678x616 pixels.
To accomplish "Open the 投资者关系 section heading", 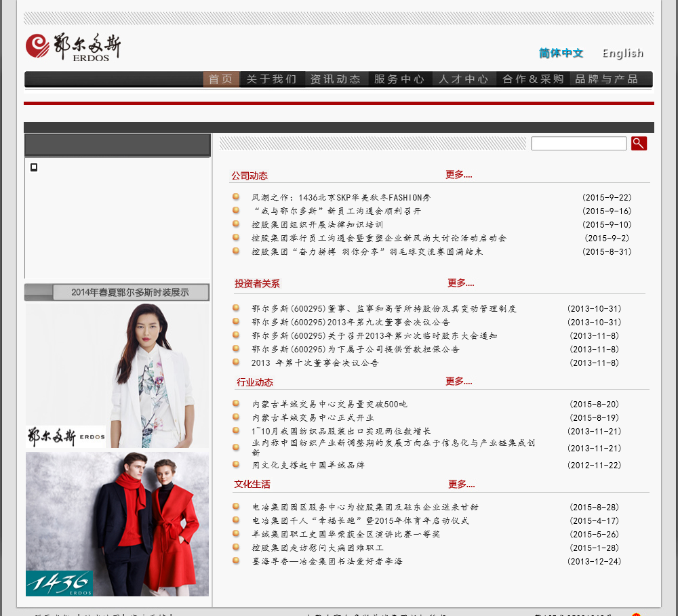I will [257, 283].
